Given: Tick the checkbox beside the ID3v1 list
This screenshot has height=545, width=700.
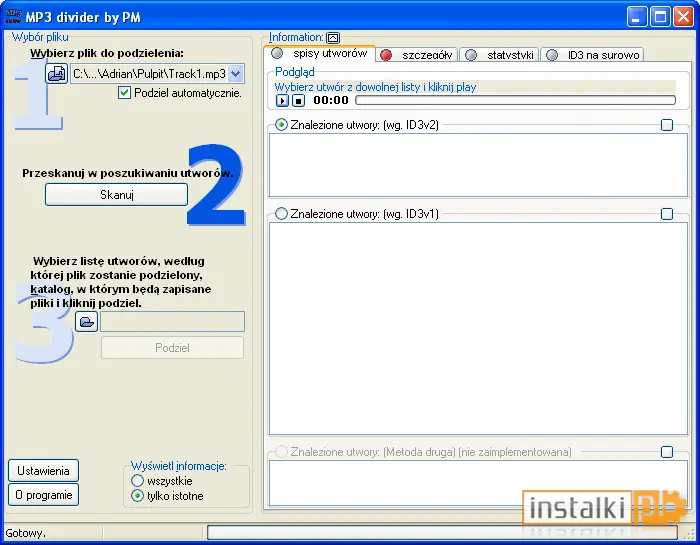Looking at the screenshot, I should [667, 214].
